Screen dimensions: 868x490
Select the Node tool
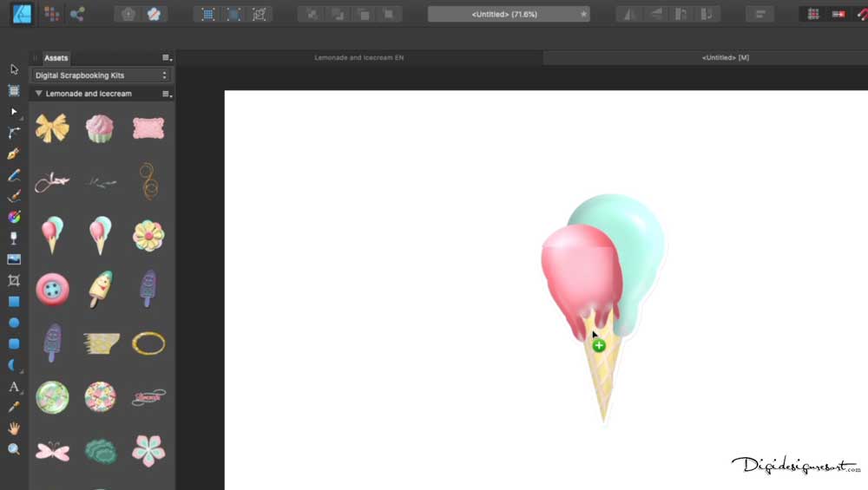coord(14,112)
